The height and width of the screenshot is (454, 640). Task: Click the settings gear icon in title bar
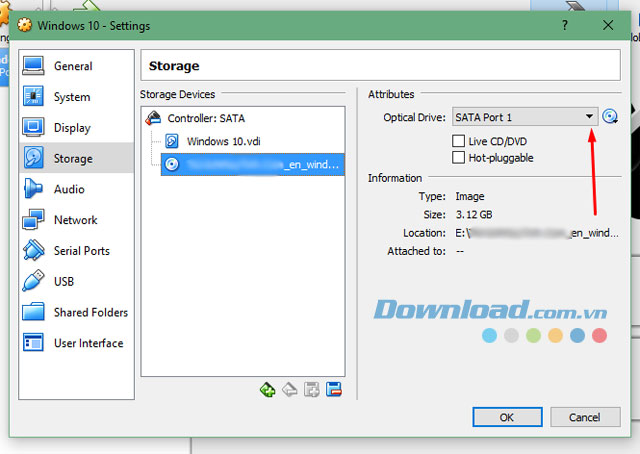click(24, 25)
